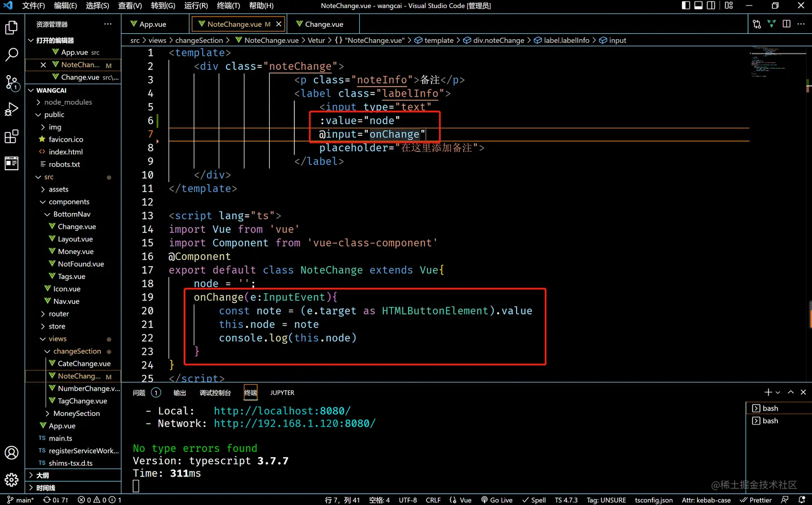Split the editor to the right
This screenshot has width=812, height=505.
tap(786, 24)
